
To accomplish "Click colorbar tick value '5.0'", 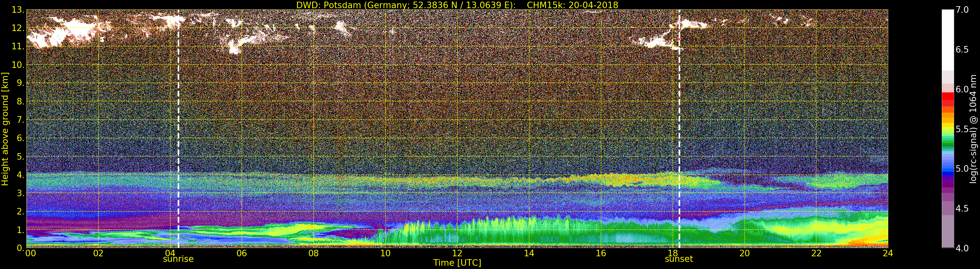I will (x=962, y=168).
